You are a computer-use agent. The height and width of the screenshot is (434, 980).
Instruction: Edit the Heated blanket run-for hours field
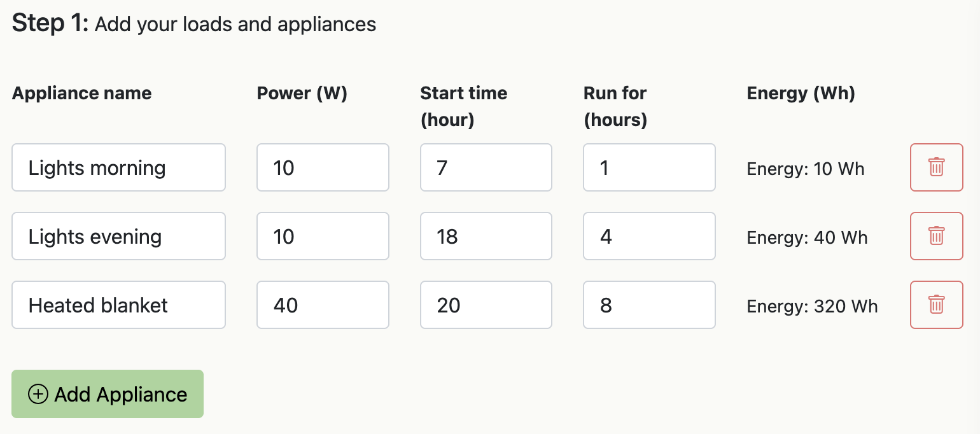point(649,305)
